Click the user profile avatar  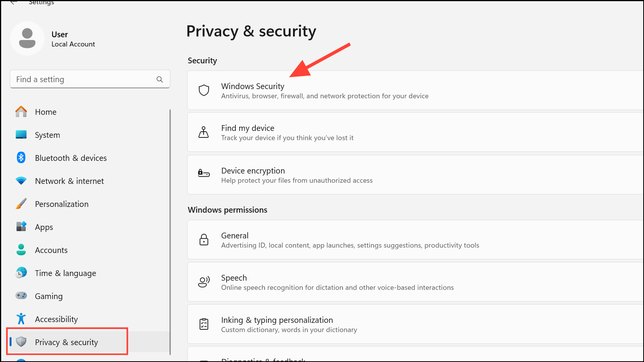click(27, 38)
